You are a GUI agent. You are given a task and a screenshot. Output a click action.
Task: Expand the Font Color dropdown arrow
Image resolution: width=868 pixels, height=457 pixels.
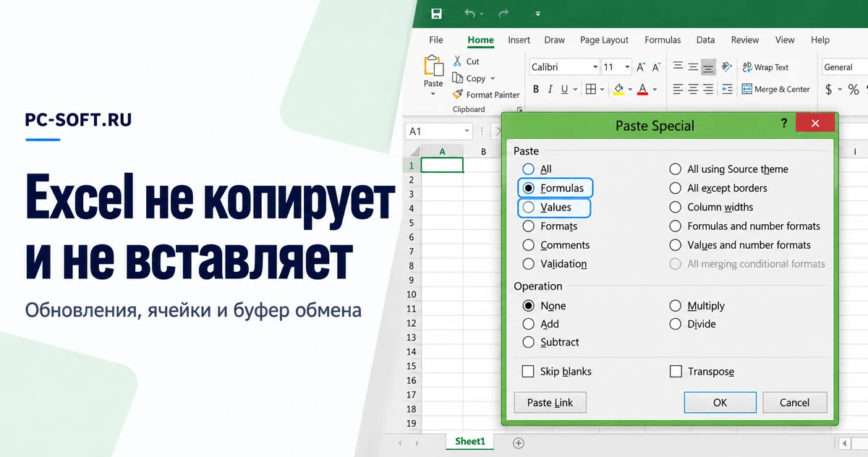point(655,90)
